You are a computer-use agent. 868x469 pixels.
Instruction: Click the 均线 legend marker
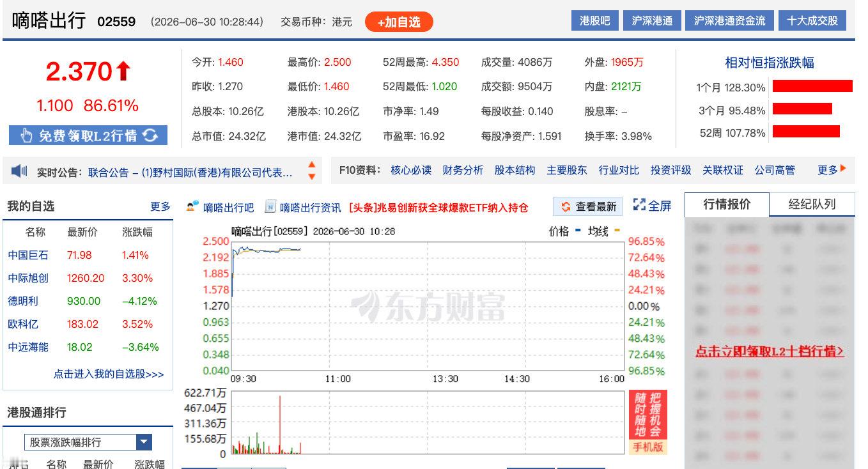tap(617, 229)
